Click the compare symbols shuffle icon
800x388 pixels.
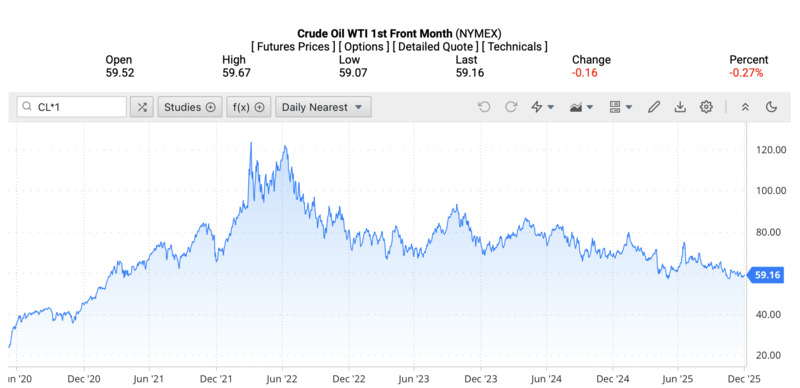click(142, 107)
